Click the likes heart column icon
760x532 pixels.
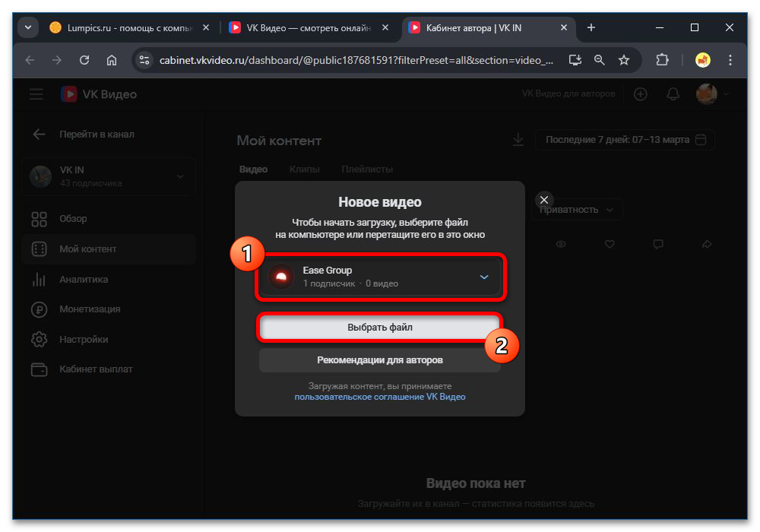tap(610, 244)
